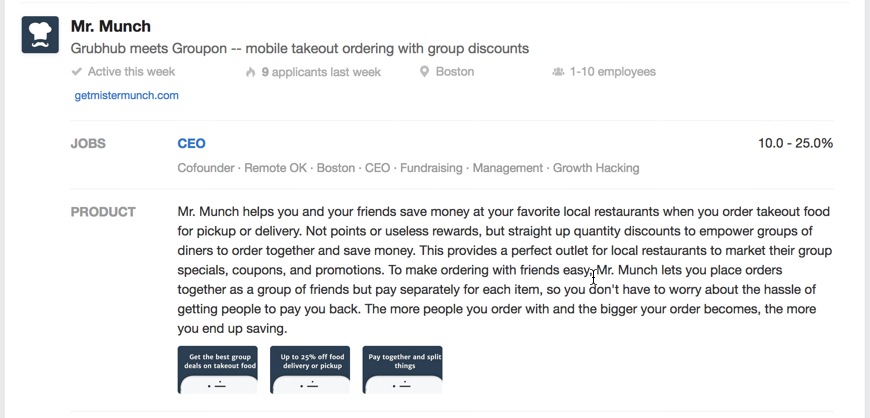This screenshot has width=870, height=418.
Task: Click the people icon beside 1-10 employees
Action: click(558, 72)
